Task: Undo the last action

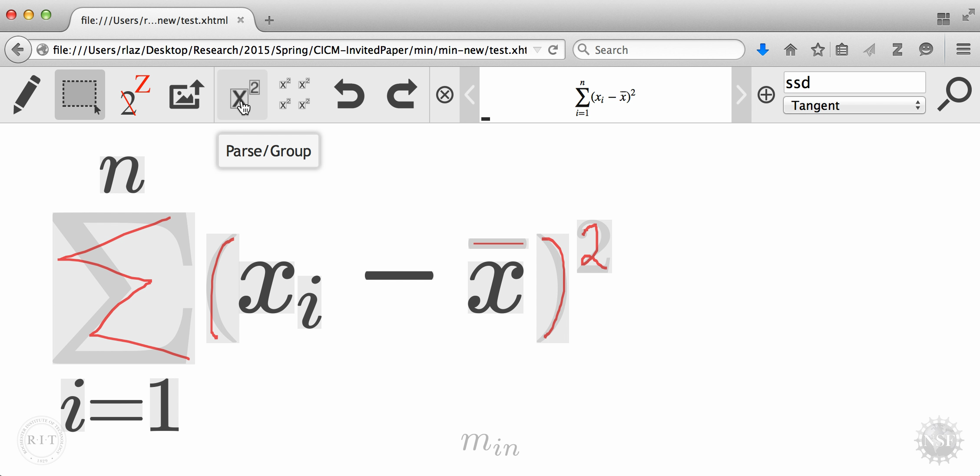Action: click(x=349, y=94)
